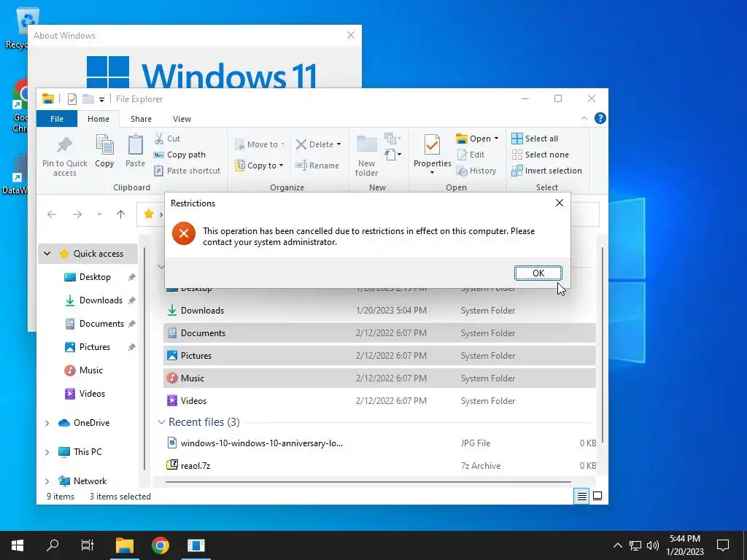Image resolution: width=747 pixels, height=560 pixels.
Task: Click the Forward navigation arrow
Action: (77, 214)
